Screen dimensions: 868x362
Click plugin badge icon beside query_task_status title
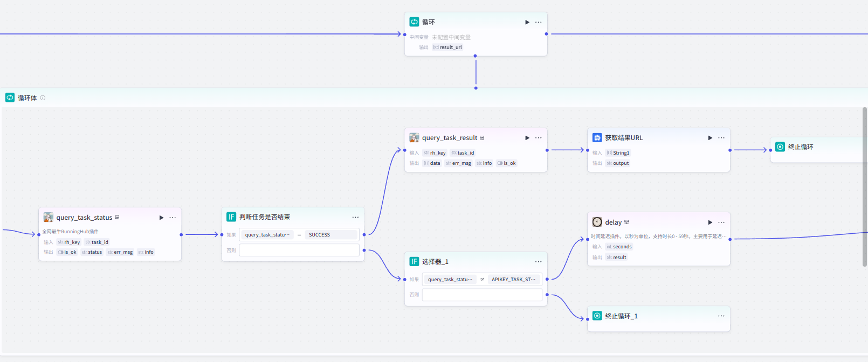tap(117, 218)
